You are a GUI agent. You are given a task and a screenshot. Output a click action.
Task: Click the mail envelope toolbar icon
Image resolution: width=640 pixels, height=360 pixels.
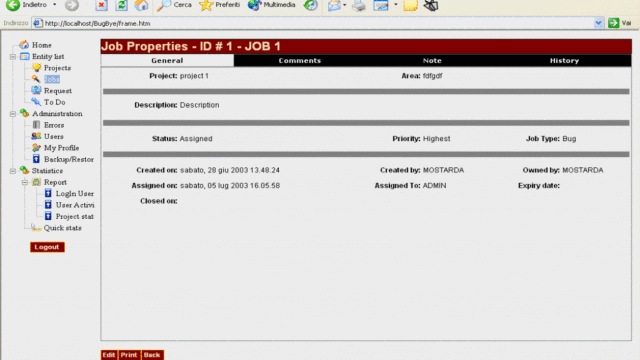pos(334,5)
